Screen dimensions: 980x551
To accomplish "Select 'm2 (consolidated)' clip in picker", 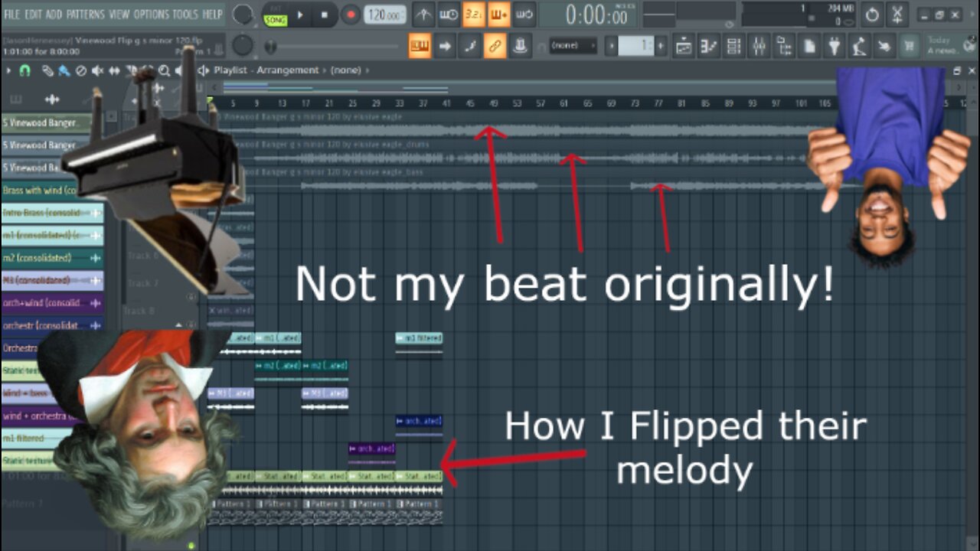I will click(52, 258).
